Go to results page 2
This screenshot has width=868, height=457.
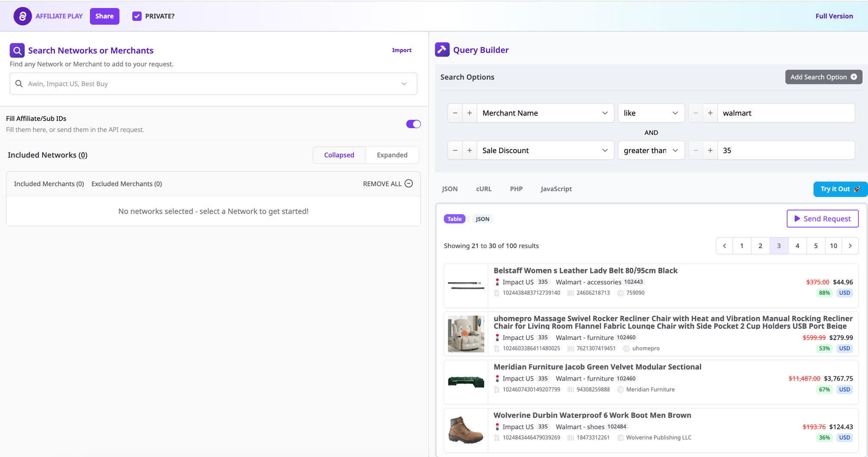(x=760, y=246)
